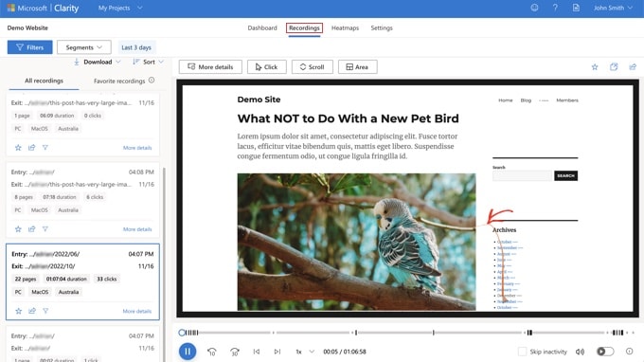Pause the recording playback
The image size is (644, 362).
click(x=188, y=352)
